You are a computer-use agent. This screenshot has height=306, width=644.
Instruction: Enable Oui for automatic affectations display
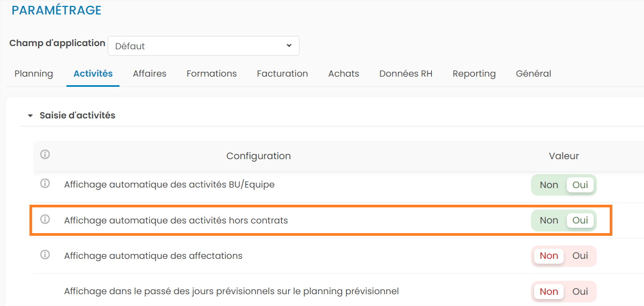point(580,256)
